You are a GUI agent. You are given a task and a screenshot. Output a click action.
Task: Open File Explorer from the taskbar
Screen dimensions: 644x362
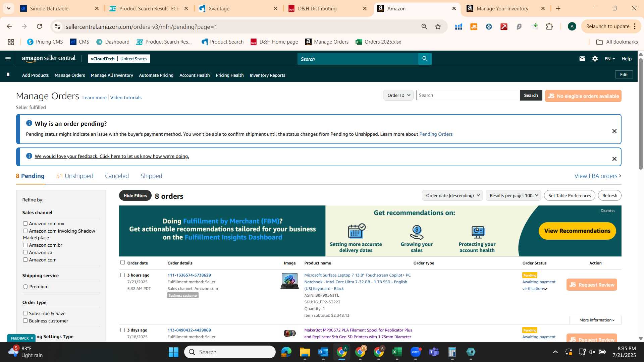(x=305, y=352)
